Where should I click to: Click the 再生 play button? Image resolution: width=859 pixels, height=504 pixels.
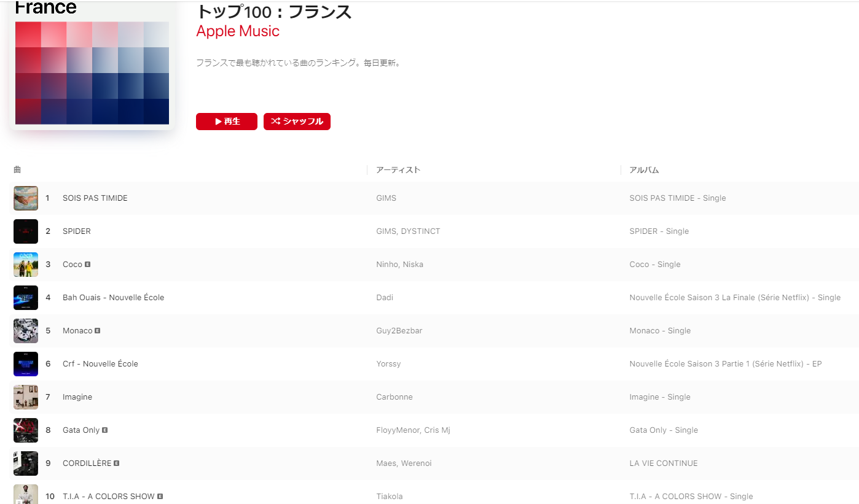[227, 122]
